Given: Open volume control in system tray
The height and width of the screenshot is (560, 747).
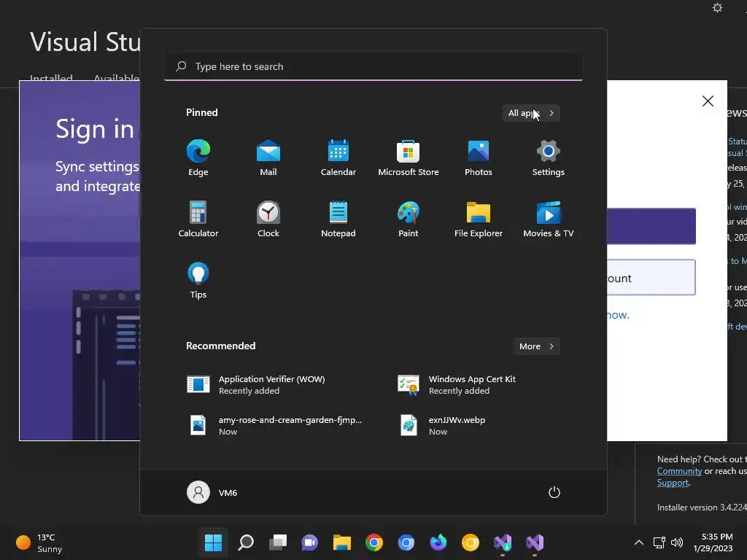Looking at the screenshot, I should coord(676,542).
